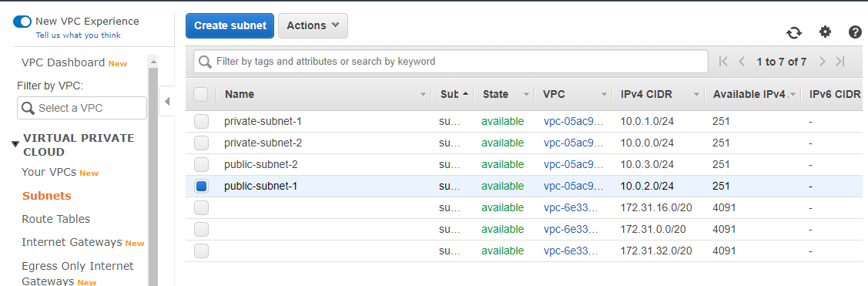The height and width of the screenshot is (286, 868).
Task: Open the Actions dropdown menu
Action: (313, 25)
